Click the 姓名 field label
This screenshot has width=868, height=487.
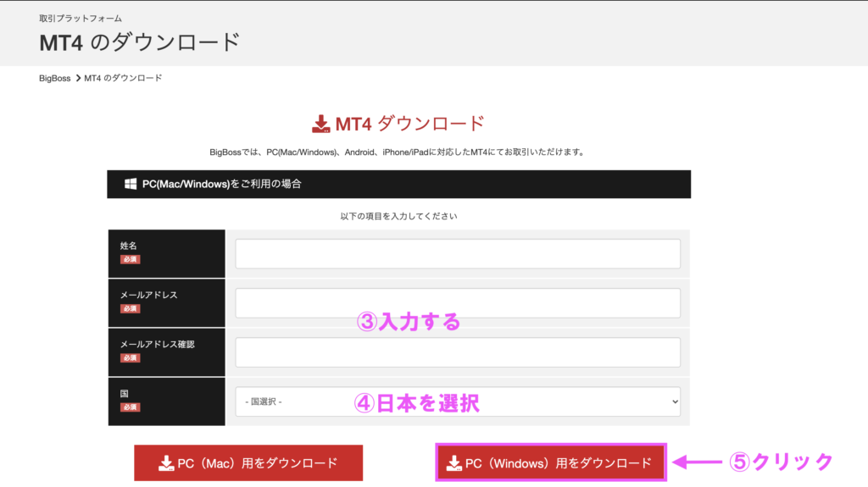(x=129, y=246)
